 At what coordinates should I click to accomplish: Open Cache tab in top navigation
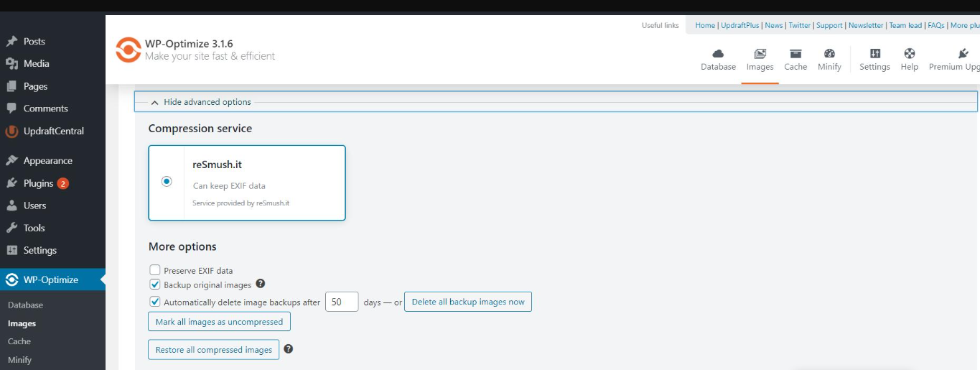point(795,60)
